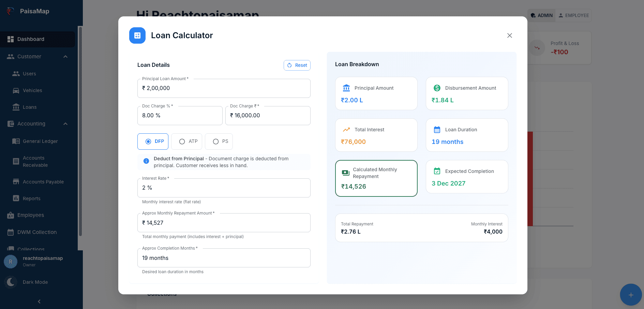Click the Doc Charge % field

(x=180, y=116)
